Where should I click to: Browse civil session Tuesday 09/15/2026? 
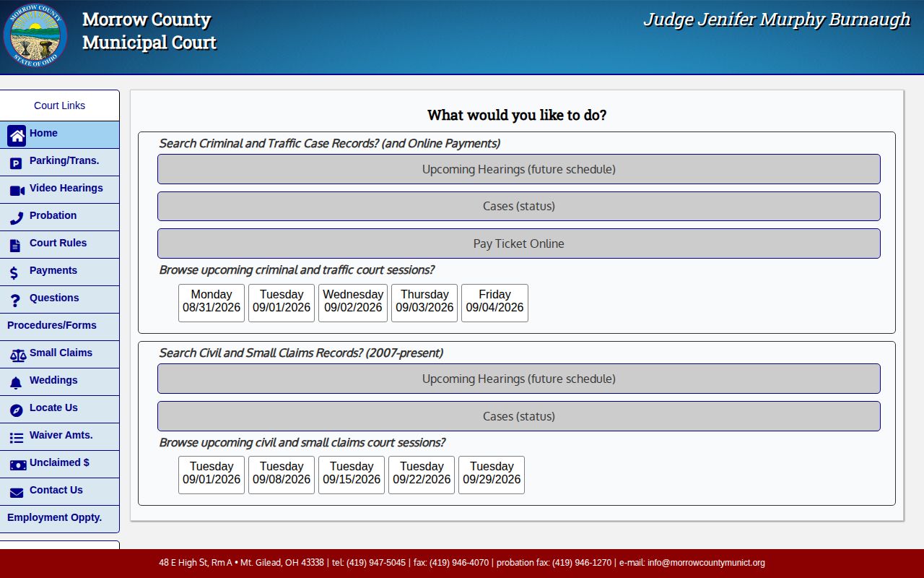point(352,475)
